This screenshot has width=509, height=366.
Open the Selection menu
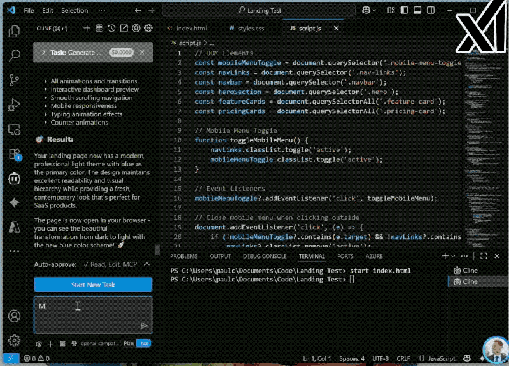click(x=75, y=11)
